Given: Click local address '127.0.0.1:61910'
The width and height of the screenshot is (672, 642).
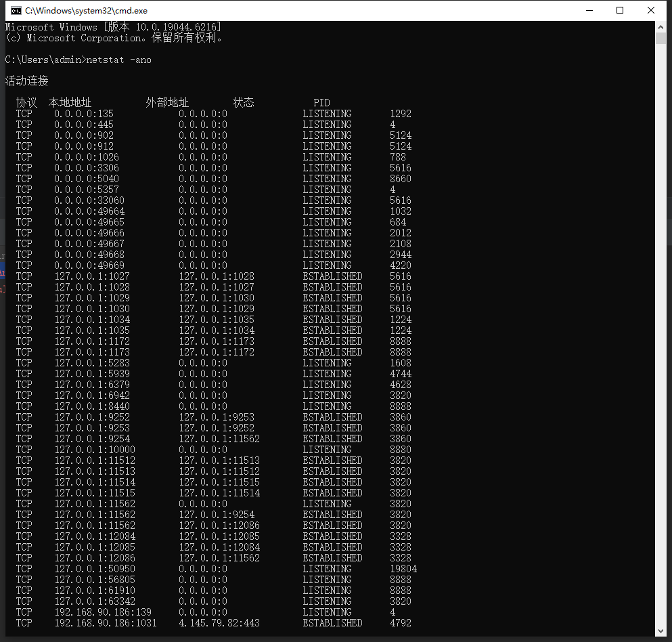Looking at the screenshot, I should coord(94,590).
